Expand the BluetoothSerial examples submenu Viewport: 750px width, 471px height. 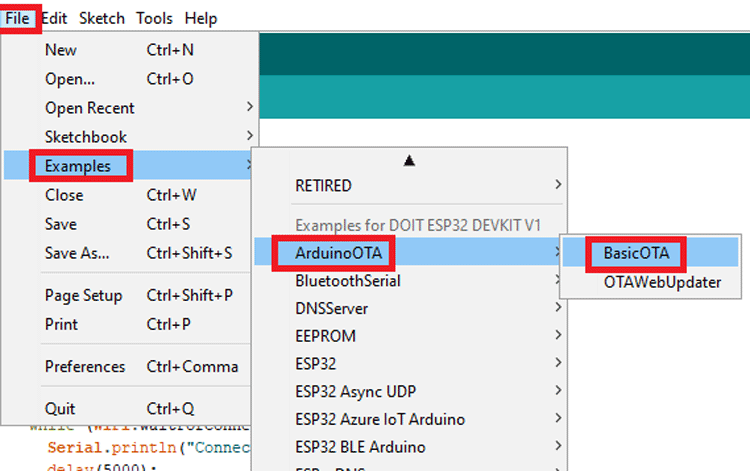(x=409, y=281)
